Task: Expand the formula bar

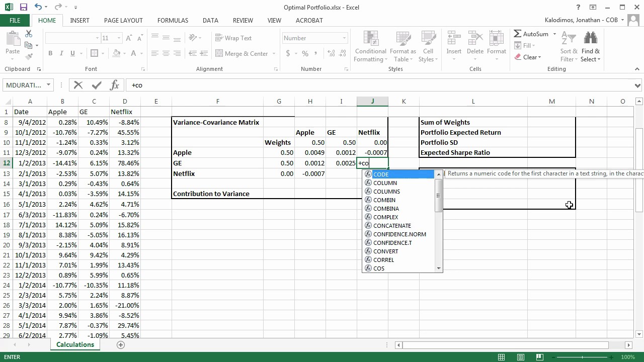Action: (638, 85)
